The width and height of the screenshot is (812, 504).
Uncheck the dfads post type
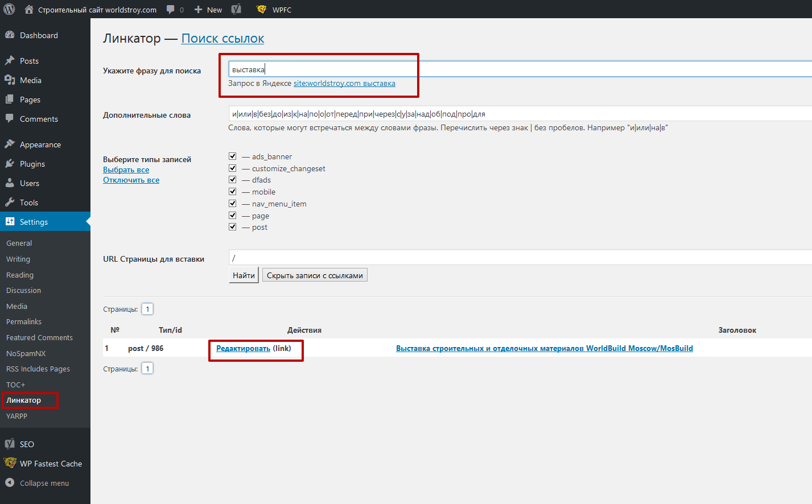(x=232, y=180)
